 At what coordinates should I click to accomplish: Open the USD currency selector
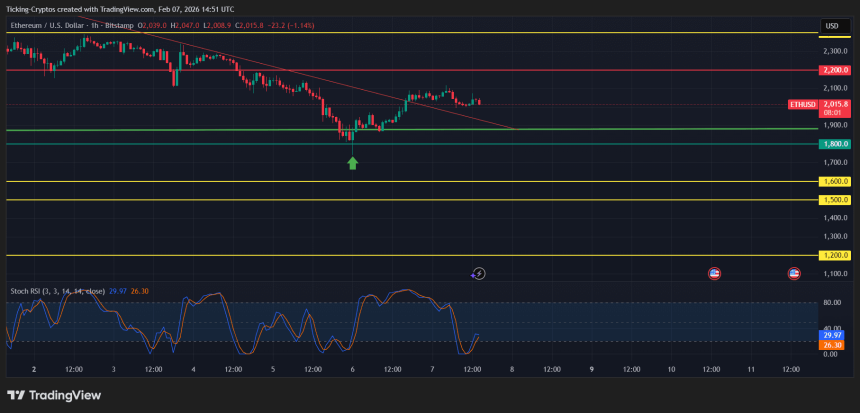tap(831, 25)
